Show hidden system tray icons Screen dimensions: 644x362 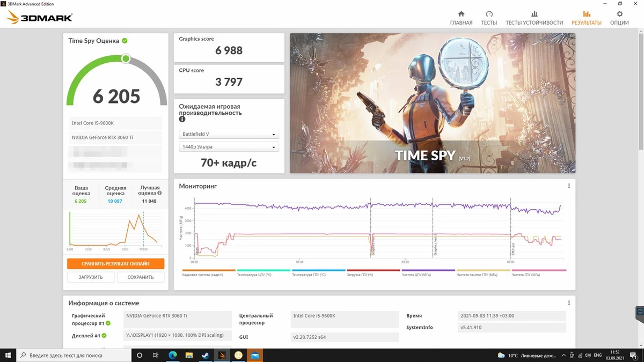565,355
